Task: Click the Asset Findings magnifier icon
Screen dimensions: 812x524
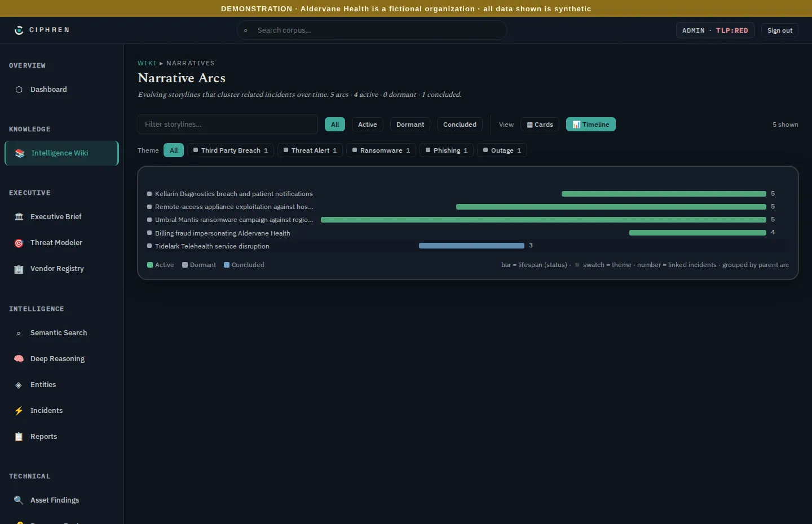Action: pos(19,500)
